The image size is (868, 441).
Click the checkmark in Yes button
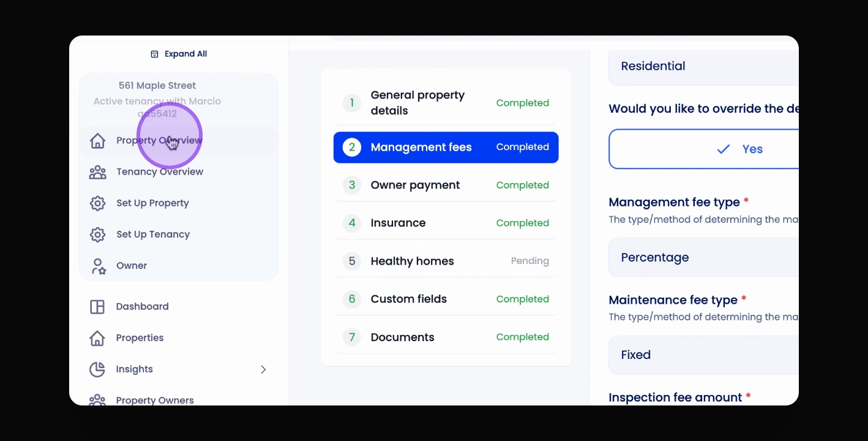click(724, 149)
